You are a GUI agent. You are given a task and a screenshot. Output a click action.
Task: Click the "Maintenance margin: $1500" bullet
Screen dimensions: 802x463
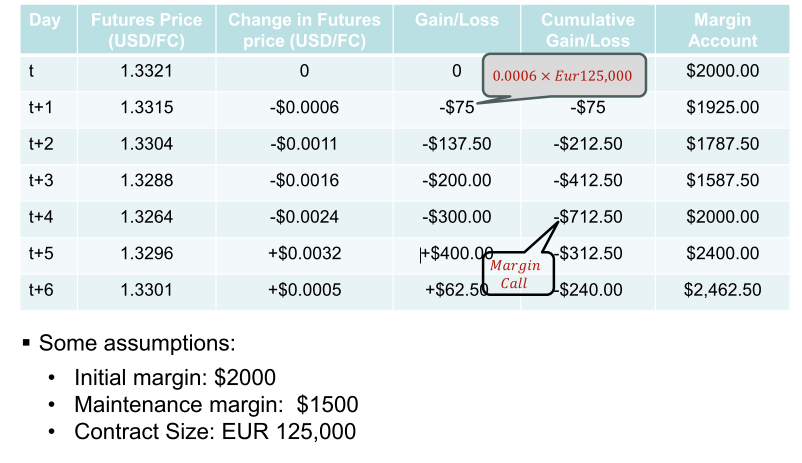tap(216, 405)
